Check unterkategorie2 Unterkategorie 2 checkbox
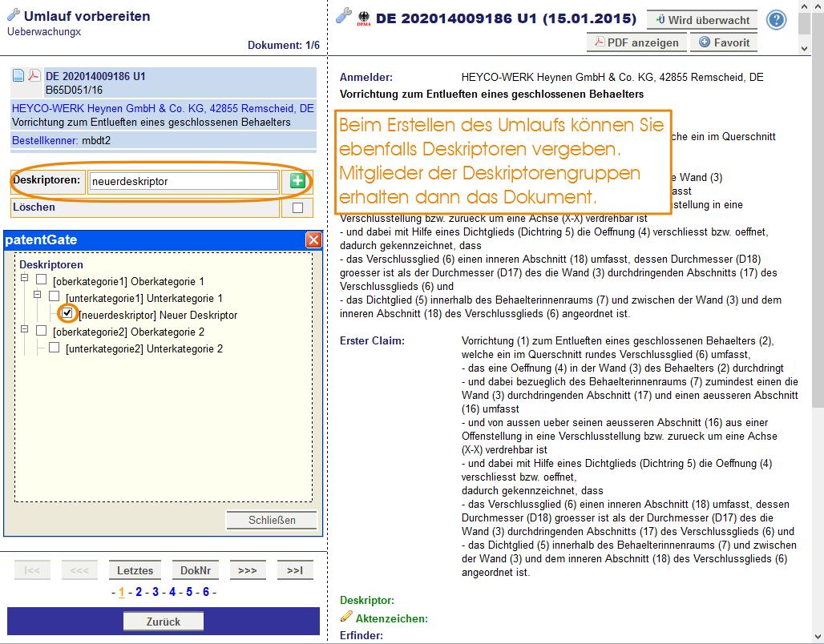This screenshot has width=824, height=644. pos(55,347)
